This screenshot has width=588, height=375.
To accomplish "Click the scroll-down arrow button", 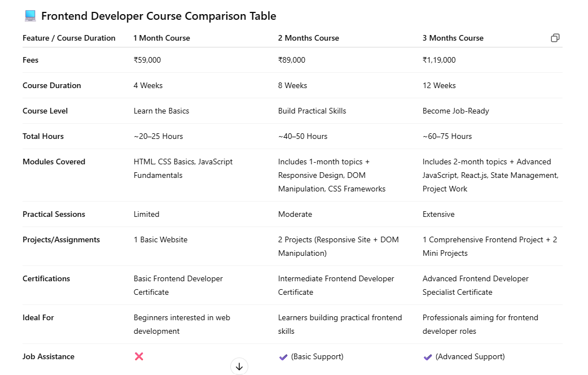I will 239,367.
